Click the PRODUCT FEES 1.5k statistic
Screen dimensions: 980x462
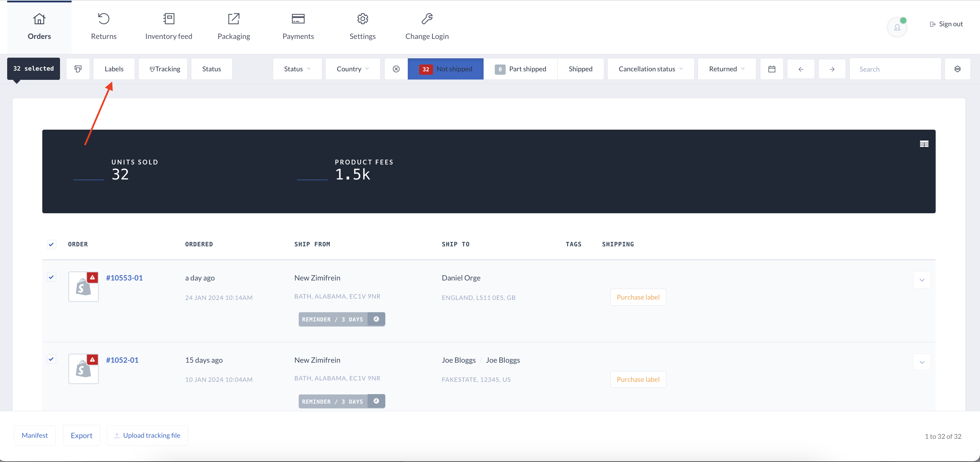pyautogui.click(x=364, y=170)
